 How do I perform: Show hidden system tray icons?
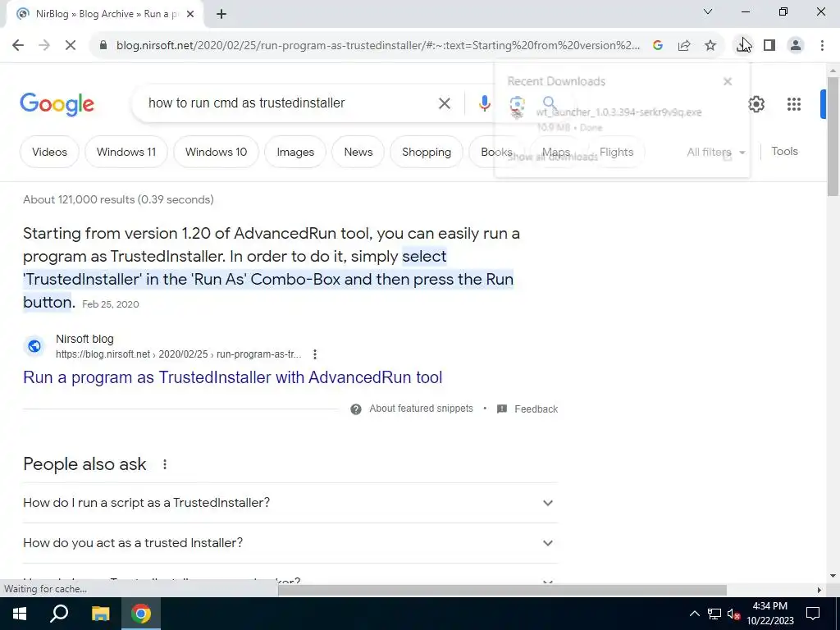(x=694, y=614)
